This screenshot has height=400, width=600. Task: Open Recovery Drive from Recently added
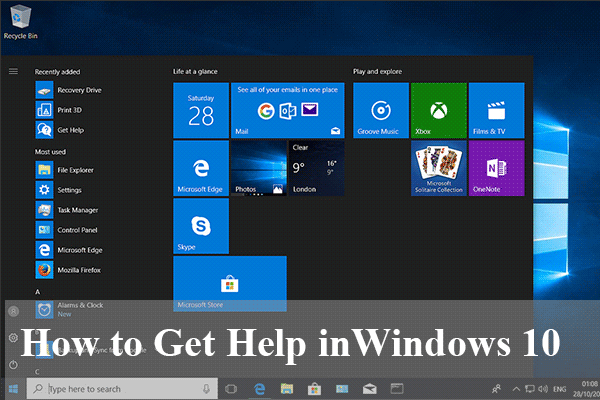pyautogui.click(x=78, y=90)
